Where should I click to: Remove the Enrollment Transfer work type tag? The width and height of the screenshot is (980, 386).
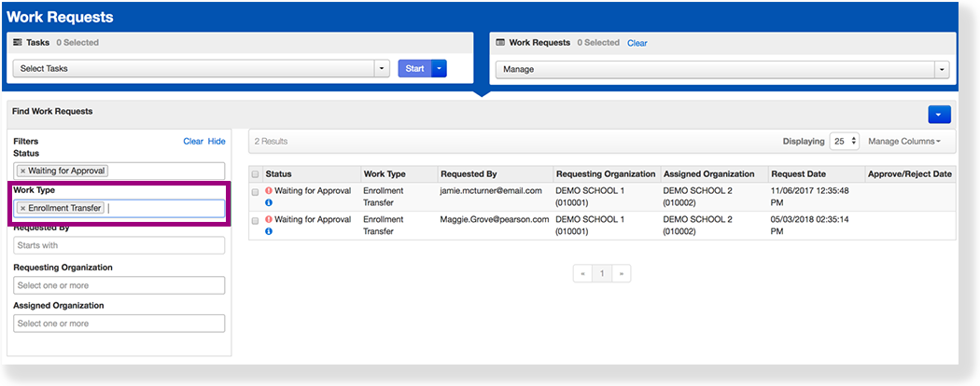click(x=22, y=208)
